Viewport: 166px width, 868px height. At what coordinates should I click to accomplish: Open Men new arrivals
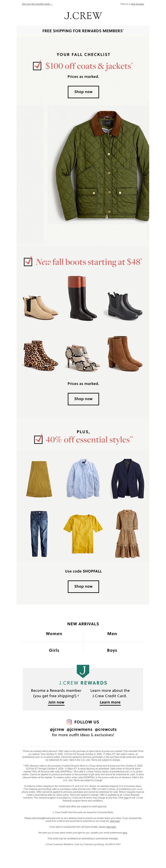(112, 633)
